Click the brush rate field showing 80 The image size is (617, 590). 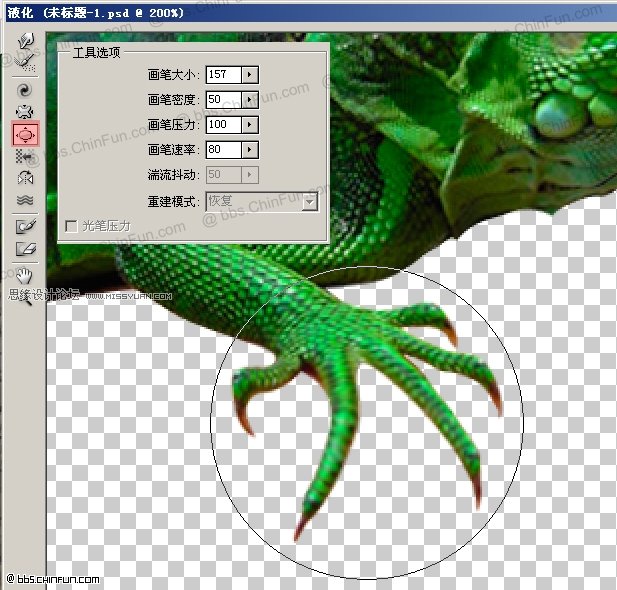pos(224,150)
